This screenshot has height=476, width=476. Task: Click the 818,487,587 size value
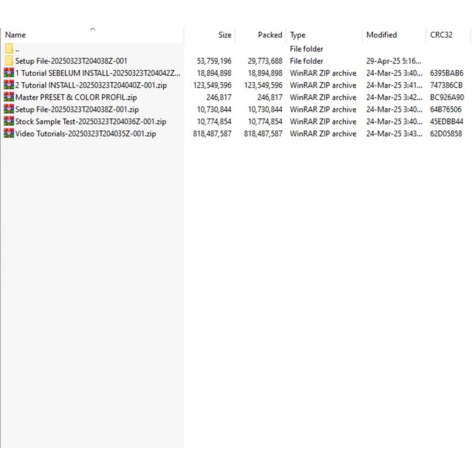[212, 133]
